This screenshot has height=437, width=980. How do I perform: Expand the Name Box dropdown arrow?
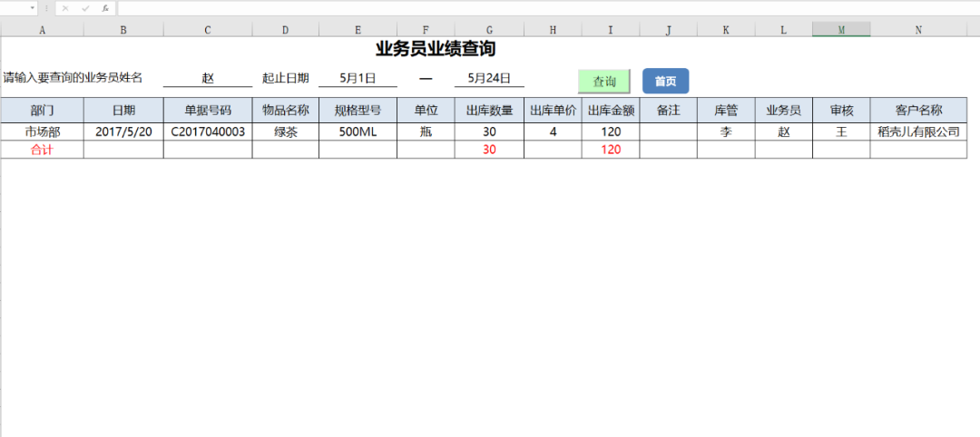click(33, 8)
